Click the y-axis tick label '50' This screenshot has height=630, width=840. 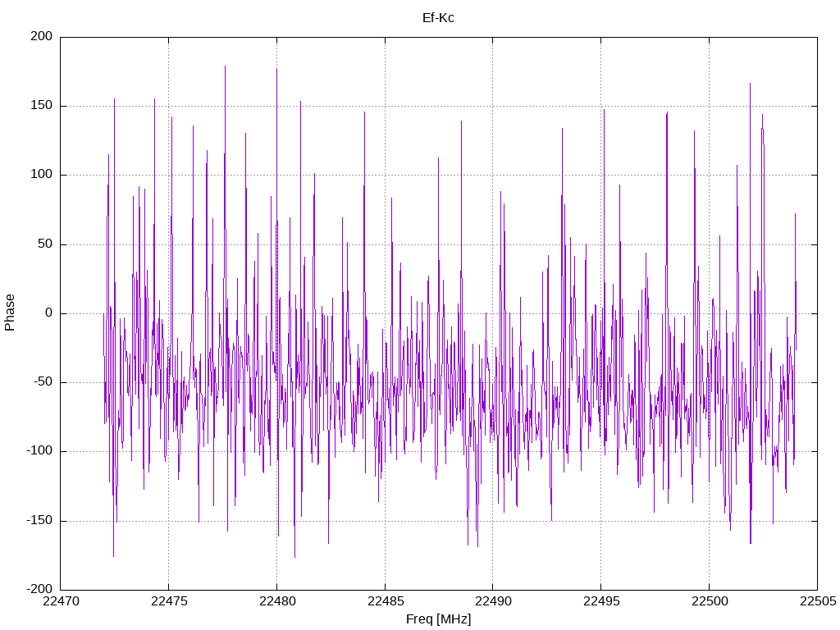click(x=46, y=244)
